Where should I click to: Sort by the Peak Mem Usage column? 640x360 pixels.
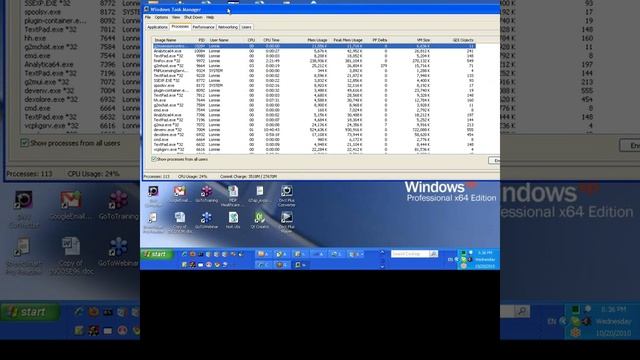(348, 40)
